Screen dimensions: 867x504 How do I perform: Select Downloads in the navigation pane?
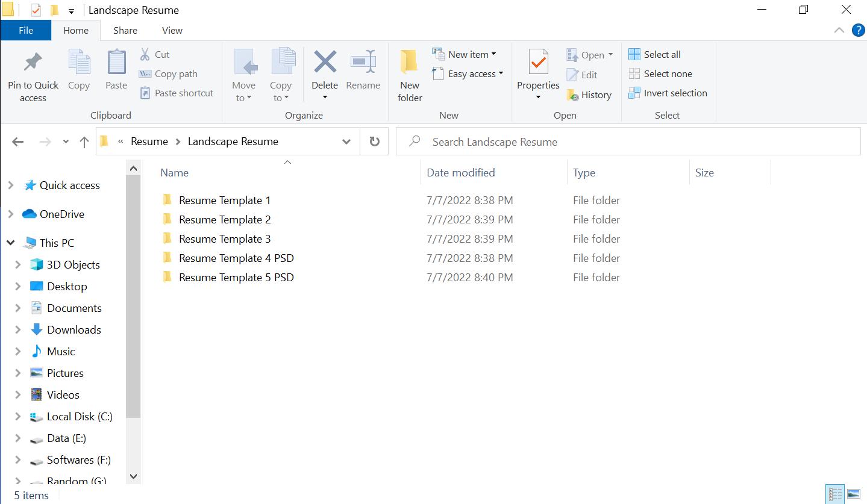74,329
